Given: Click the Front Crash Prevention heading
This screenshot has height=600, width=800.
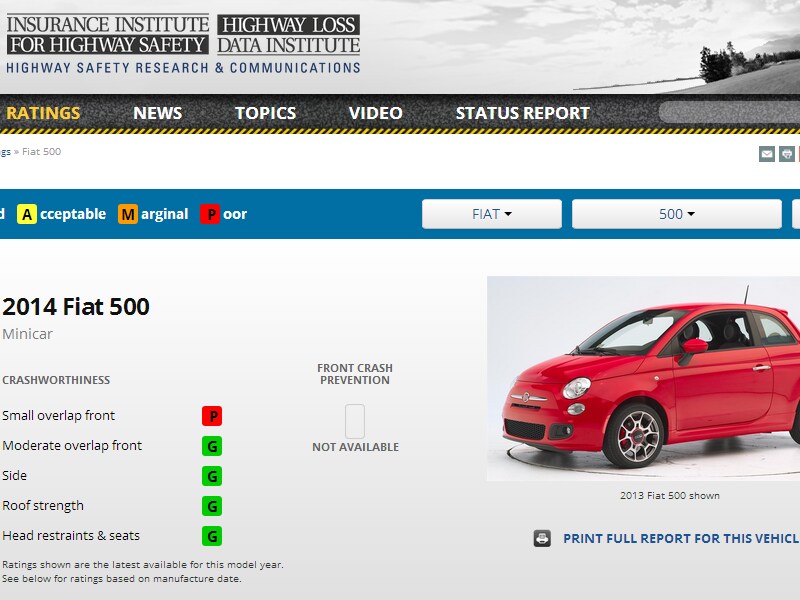Looking at the screenshot, I should tap(355, 374).
